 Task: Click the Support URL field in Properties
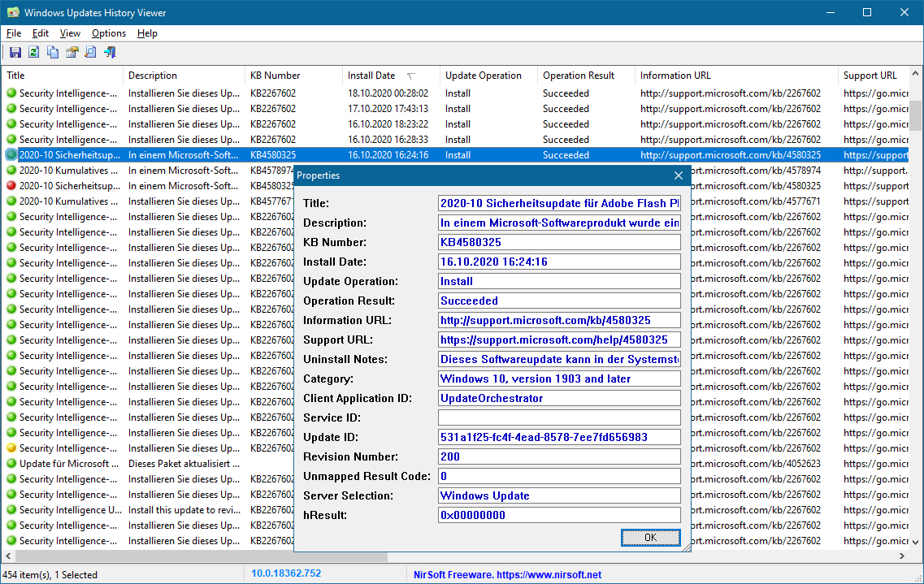(559, 340)
